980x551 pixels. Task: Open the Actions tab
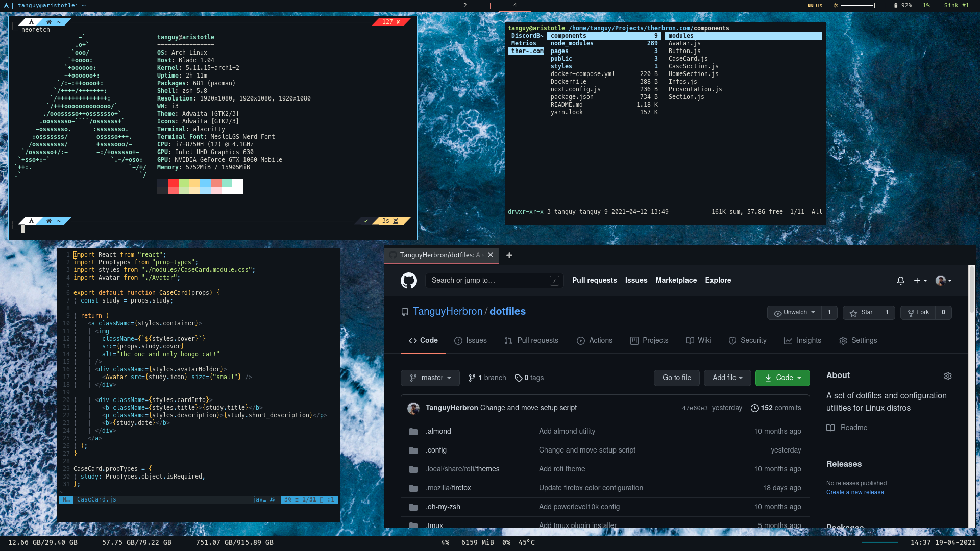click(x=595, y=341)
